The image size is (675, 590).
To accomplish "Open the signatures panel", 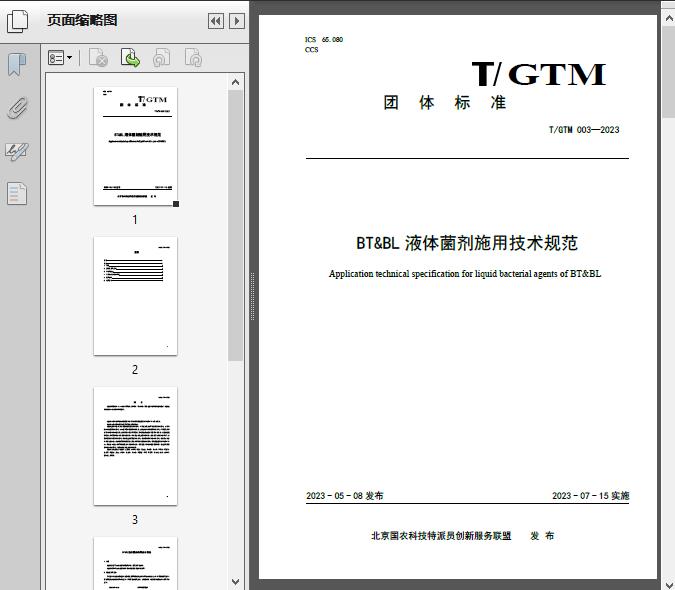I will (x=17, y=151).
